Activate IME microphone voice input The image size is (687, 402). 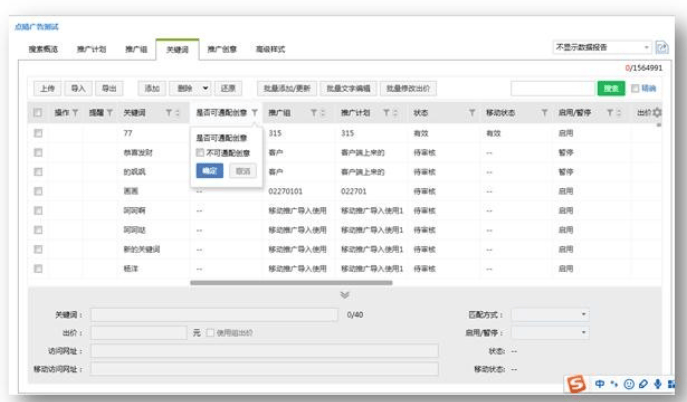point(658,384)
